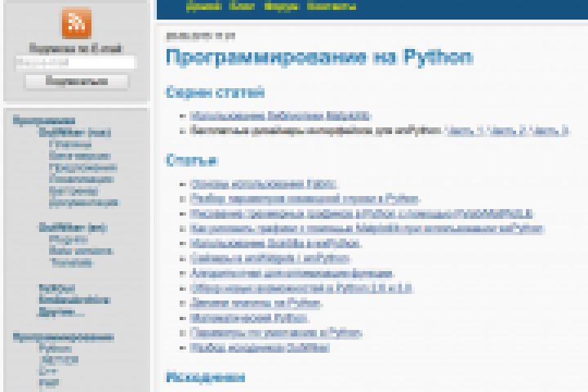Open 'Часть 2' of the wxPython designers series
The image size is (588, 392).
(x=507, y=131)
